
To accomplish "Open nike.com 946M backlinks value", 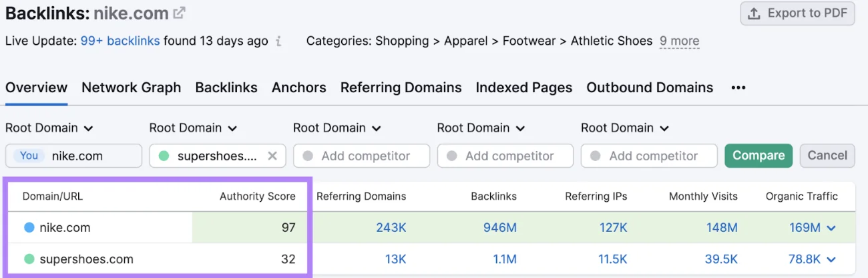I will 500,228.
